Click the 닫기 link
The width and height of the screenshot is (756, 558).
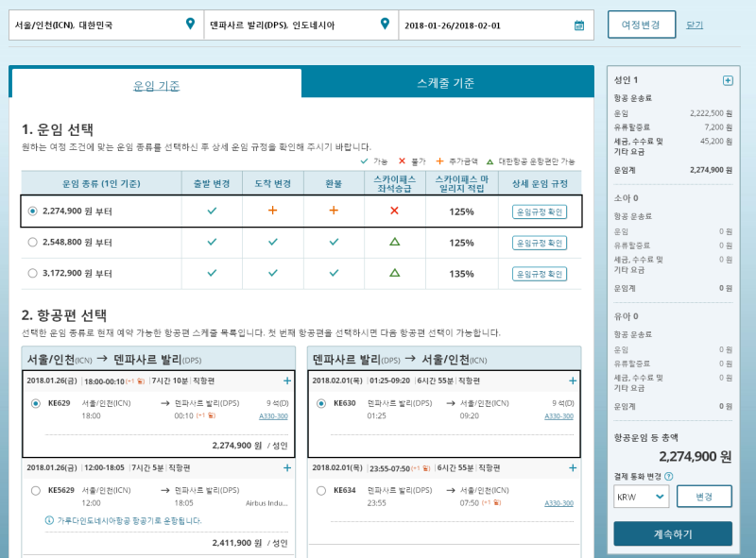pos(695,25)
